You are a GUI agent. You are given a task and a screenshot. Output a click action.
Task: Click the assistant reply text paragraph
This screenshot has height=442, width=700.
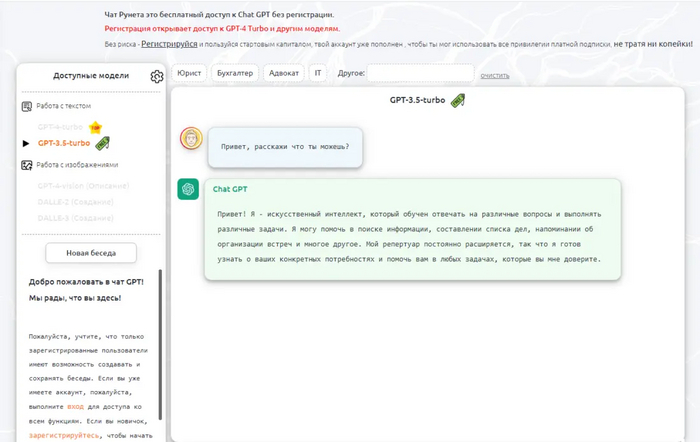(409, 237)
